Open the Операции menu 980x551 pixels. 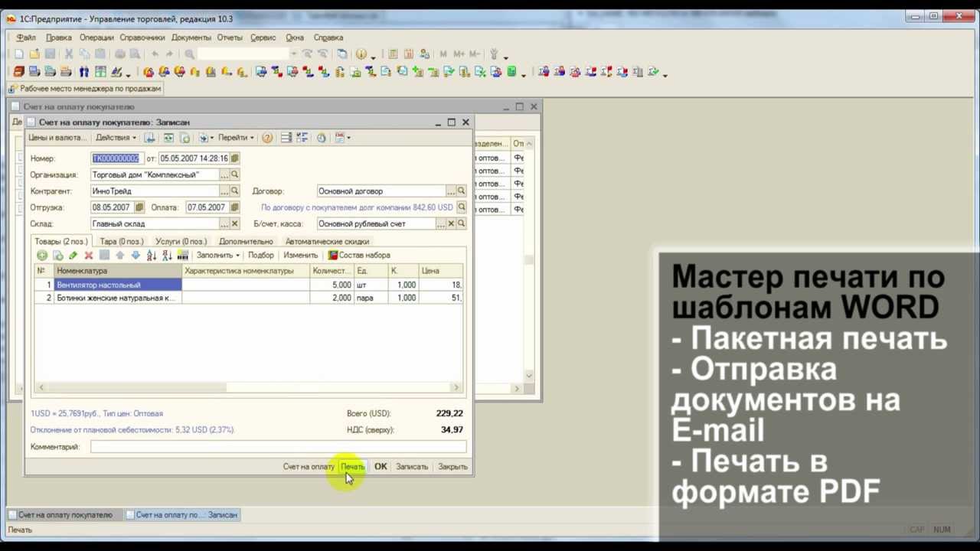[x=96, y=37]
